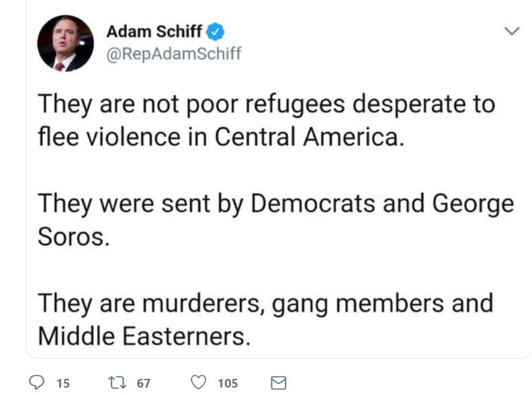View the 105 likes count

coord(228,383)
